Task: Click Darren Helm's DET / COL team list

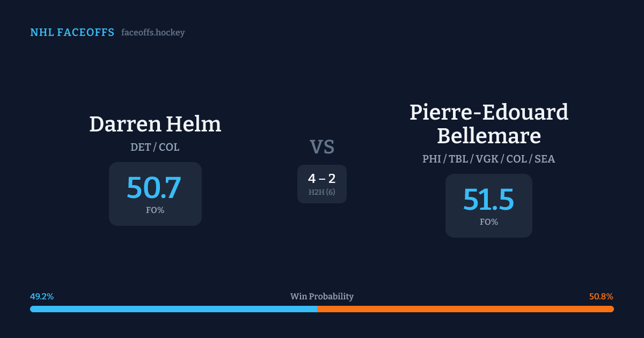Action: [x=155, y=147]
